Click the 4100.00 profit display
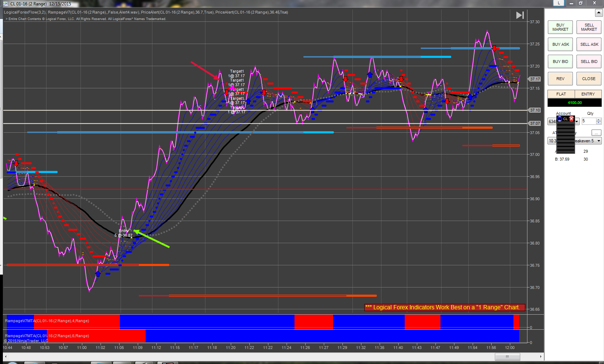This screenshot has height=364, width=604. [x=575, y=103]
